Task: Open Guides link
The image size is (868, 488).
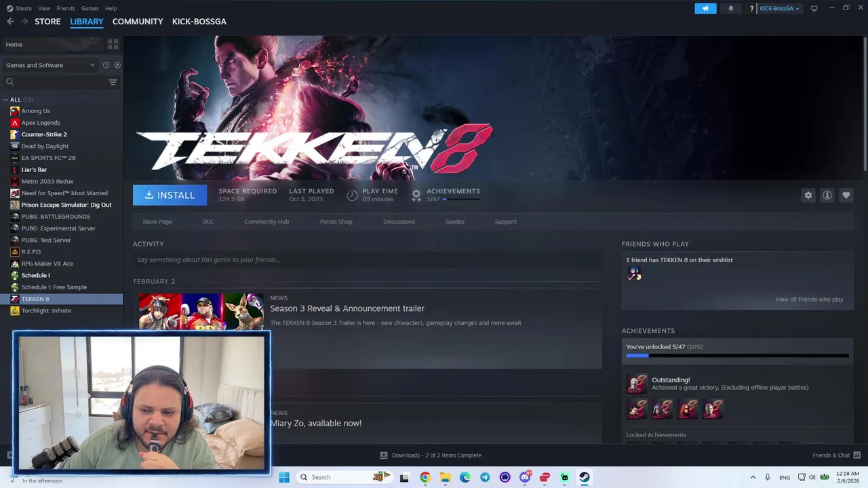Action: (x=455, y=222)
